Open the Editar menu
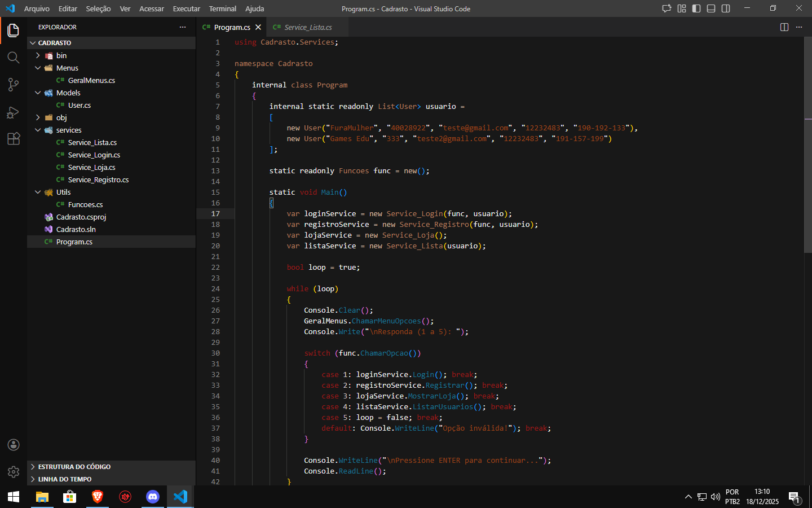 click(68, 8)
